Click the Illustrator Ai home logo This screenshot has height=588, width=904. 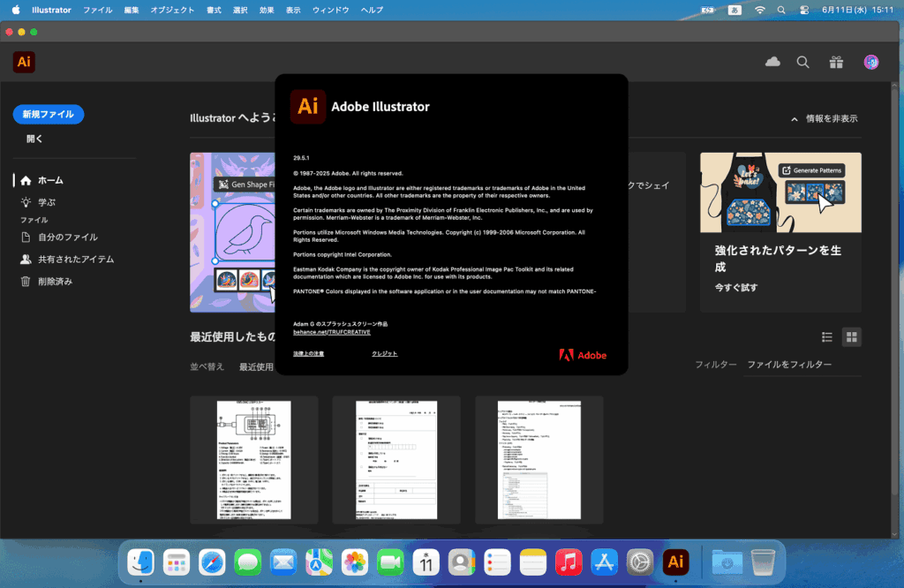point(24,62)
